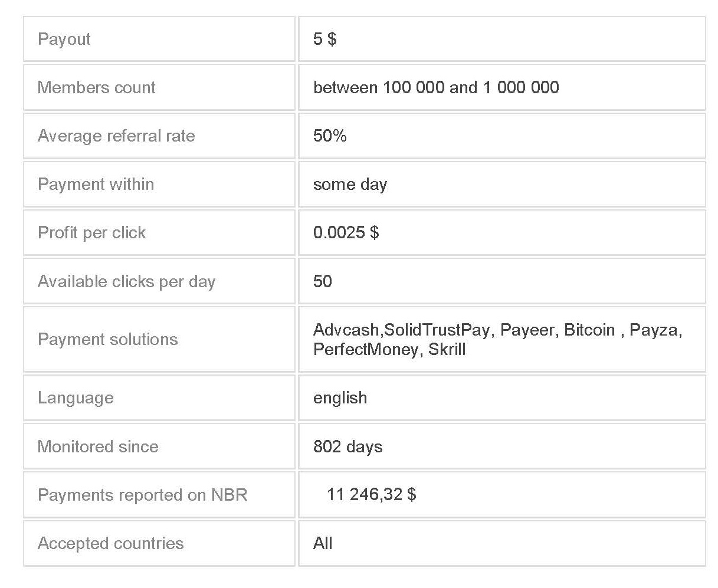Select the 11 246,32 $ amount

pos(372,494)
